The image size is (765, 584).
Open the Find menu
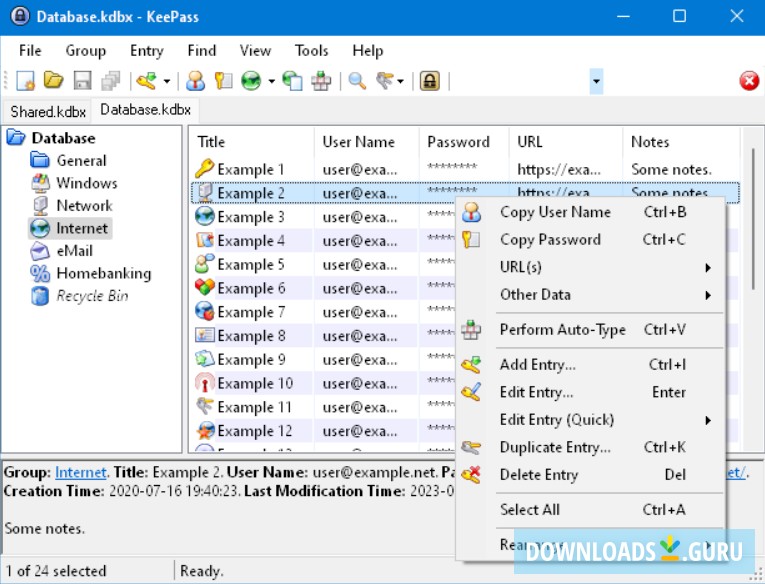201,51
